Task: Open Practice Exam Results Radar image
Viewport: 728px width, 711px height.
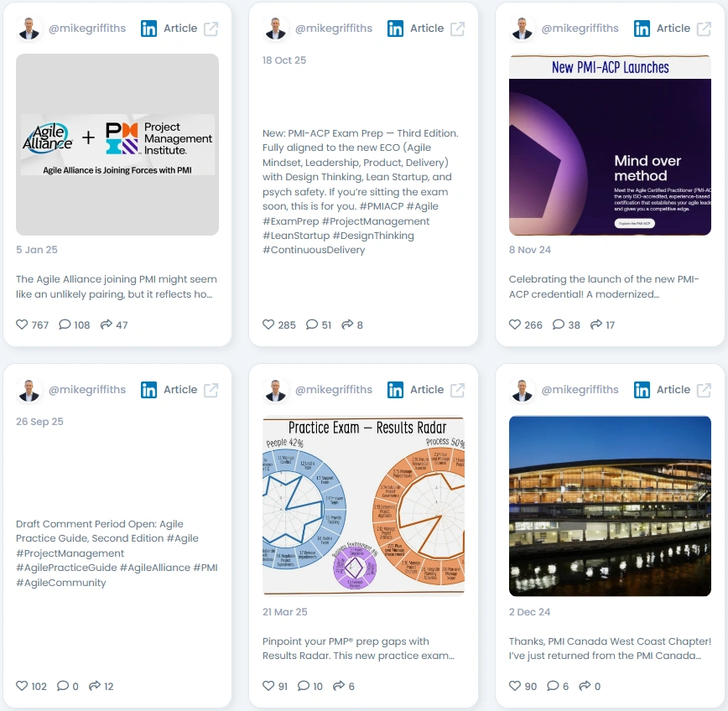Action: tap(363, 506)
